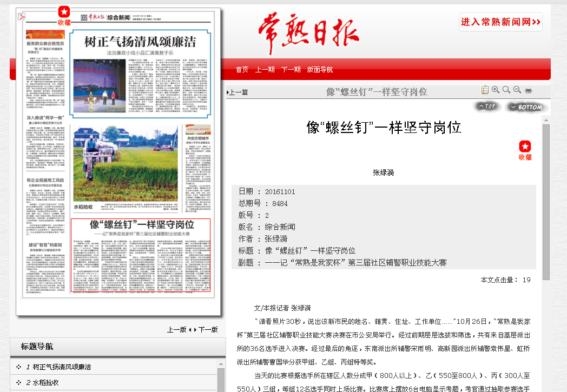Print the article with the printer icon
The width and height of the screenshot is (567, 392).
tap(528, 90)
